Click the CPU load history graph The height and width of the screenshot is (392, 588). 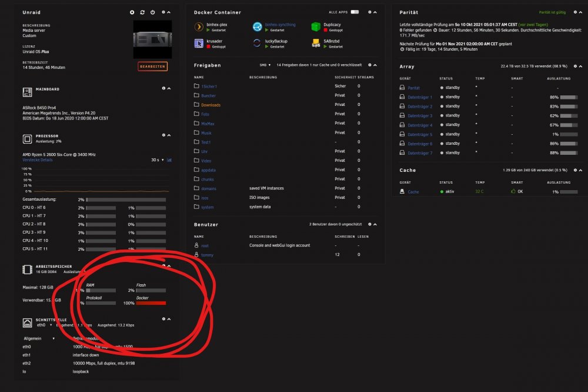click(x=101, y=180)
